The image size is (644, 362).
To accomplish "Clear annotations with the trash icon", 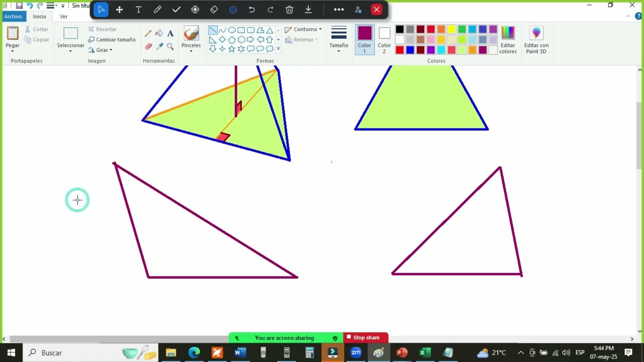I will pos(289,10).
